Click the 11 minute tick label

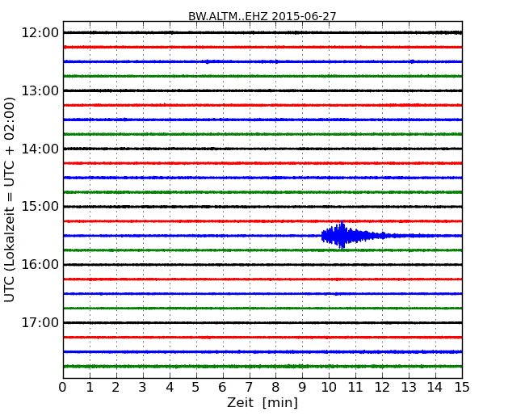(355, 388)
